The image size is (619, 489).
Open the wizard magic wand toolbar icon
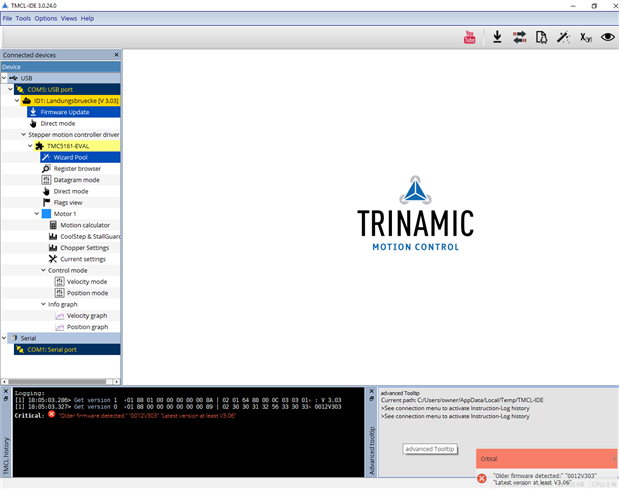[563, 37]
